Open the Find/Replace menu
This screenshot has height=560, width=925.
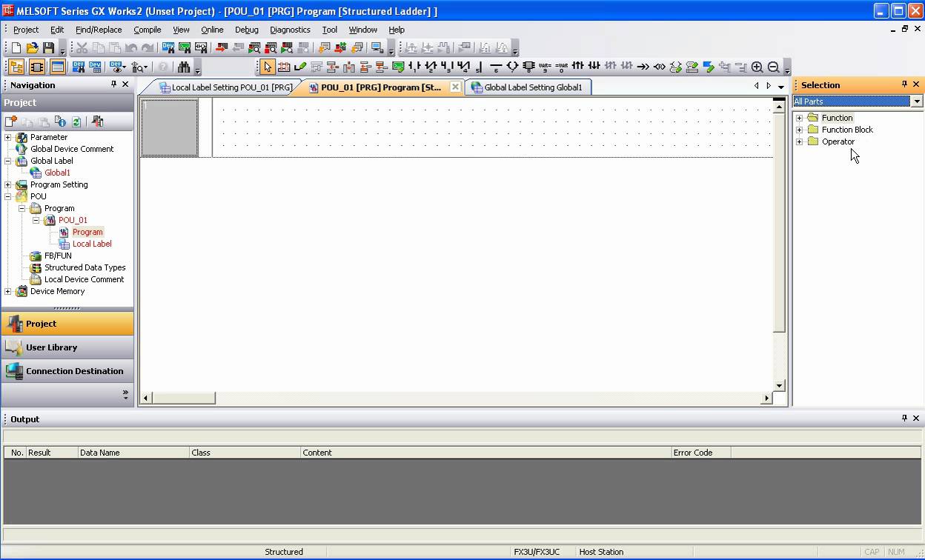coord(99,30)
